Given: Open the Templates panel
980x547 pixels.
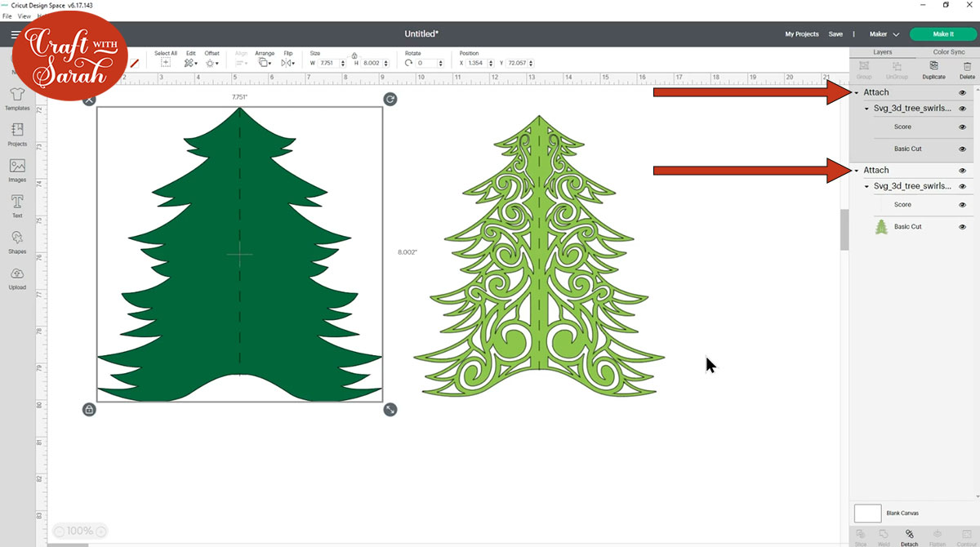Looking at the screenshot, I should tap(17, 98).
